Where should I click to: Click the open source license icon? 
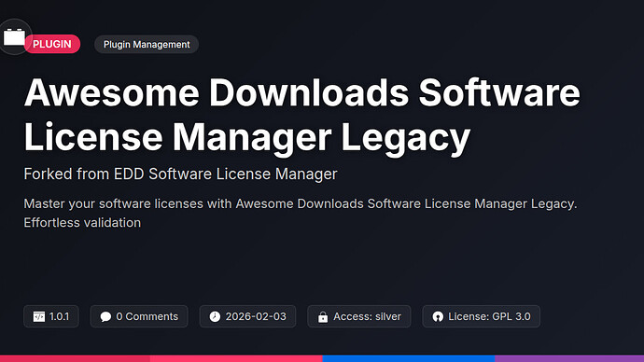[x=438, y=316]
